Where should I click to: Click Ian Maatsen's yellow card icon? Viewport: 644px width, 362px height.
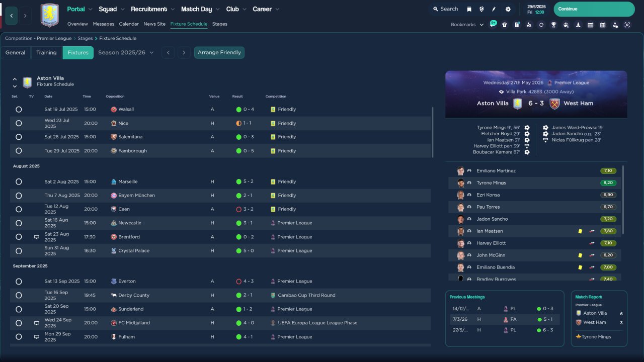580,231
